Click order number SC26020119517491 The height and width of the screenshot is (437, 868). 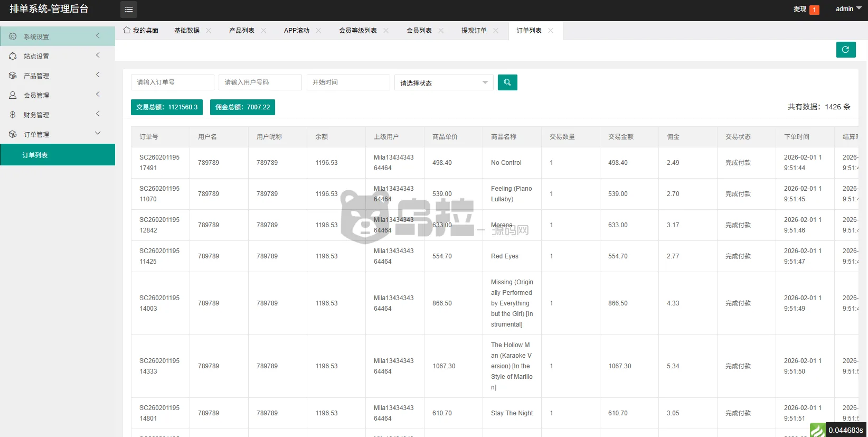(159, 163)
